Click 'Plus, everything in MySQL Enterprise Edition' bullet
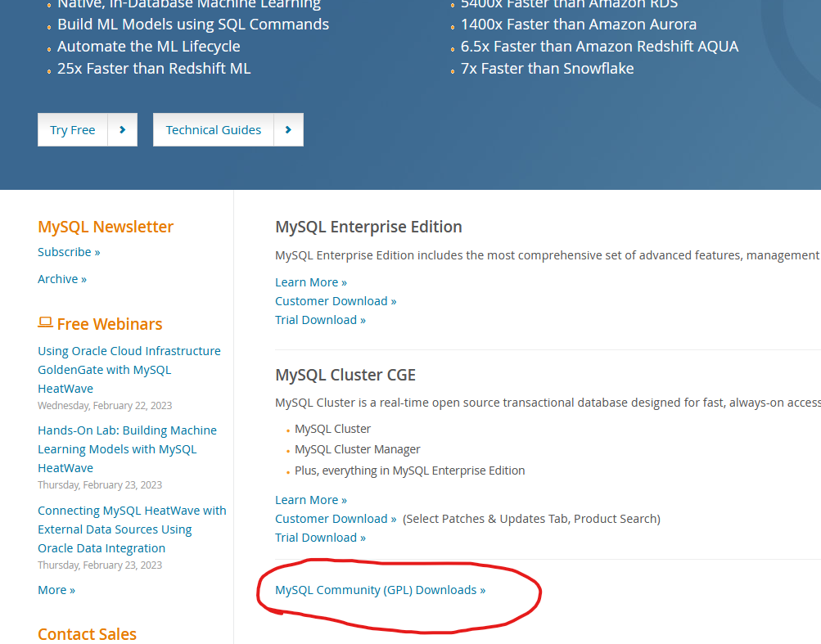821x644 pixels. click(410, 471)
